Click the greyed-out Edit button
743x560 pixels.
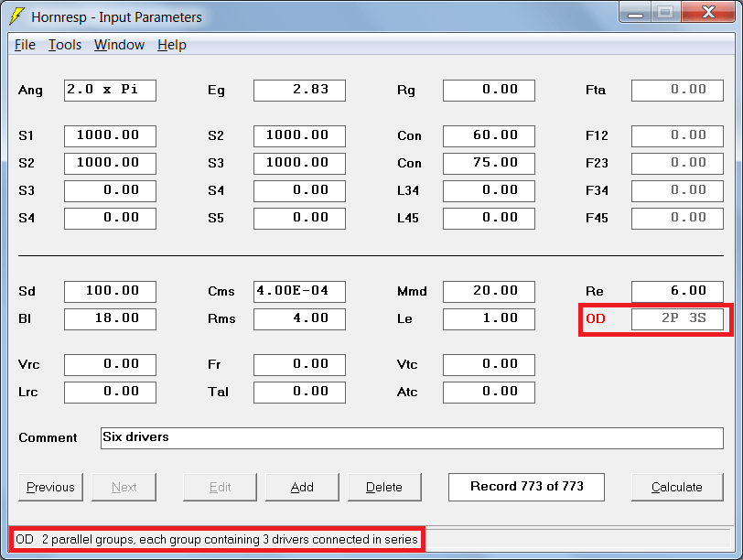click(220, 487)
